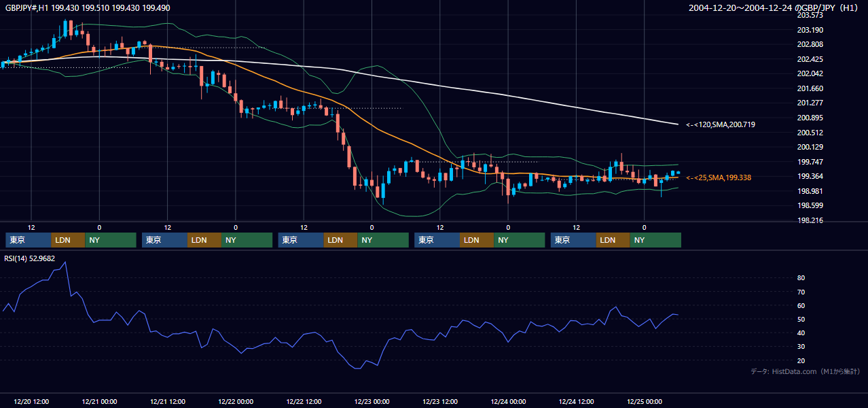
Task: Click the 12/24 12:00 time axis label
Action: tap(577, 401)
